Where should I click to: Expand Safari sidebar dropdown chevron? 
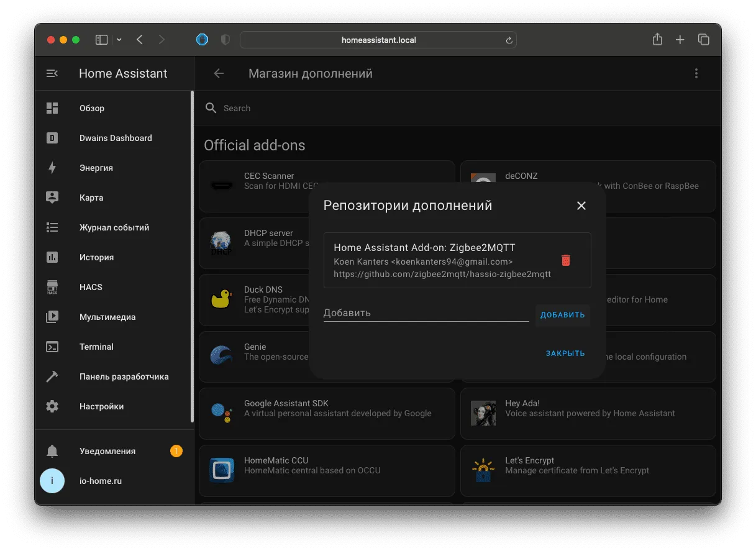(119, 40)
